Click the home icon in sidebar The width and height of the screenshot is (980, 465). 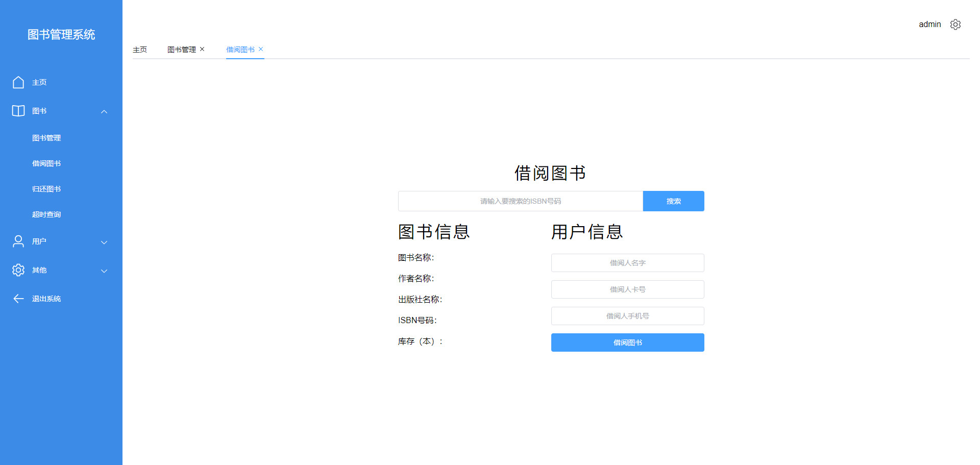[18, 82]
